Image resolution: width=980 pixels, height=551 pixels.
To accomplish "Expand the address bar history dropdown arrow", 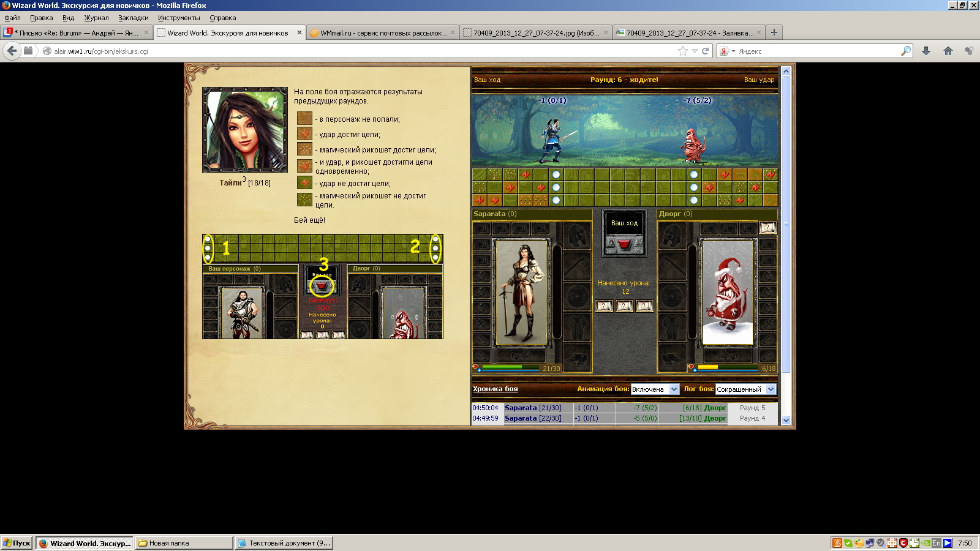I will [x=695, y=51].
